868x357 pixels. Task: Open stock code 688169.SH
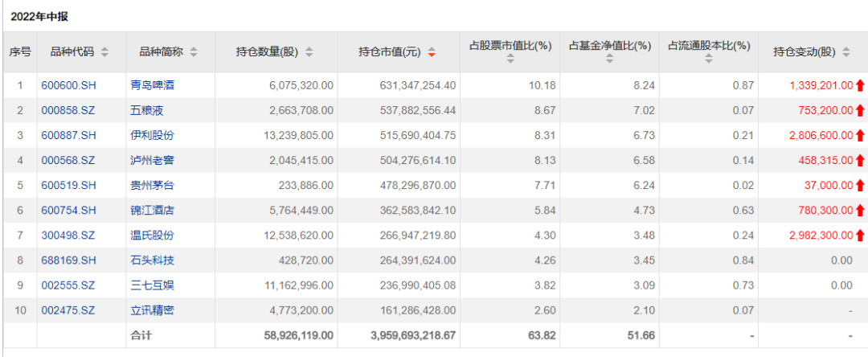click(68, 261)
